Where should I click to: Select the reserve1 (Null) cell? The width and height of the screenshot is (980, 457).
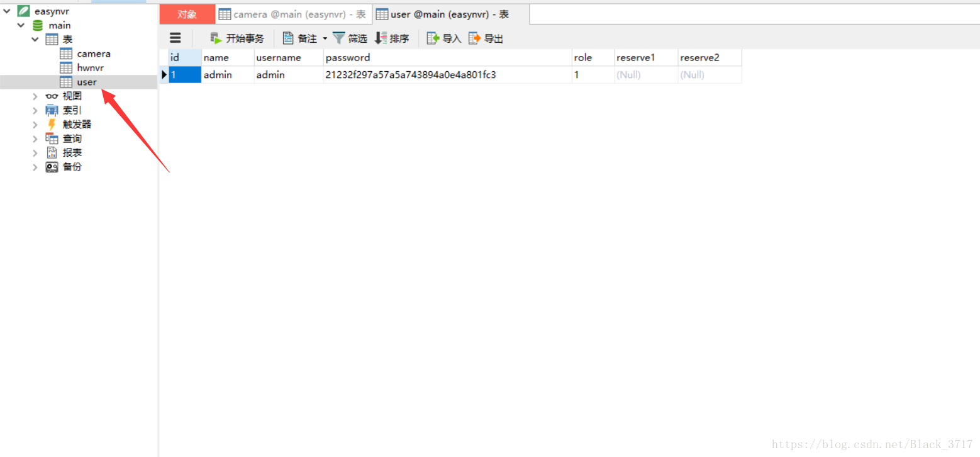pos(647,75)
